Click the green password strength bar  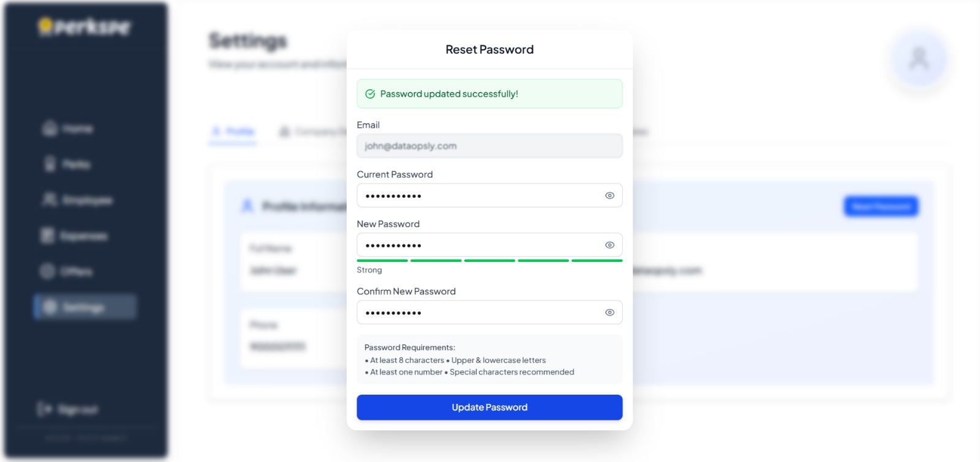click(x=489, y=261)
